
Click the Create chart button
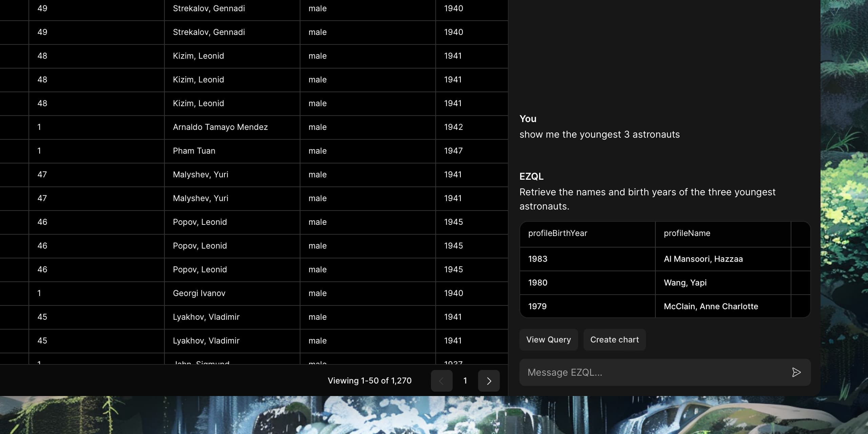614,339
